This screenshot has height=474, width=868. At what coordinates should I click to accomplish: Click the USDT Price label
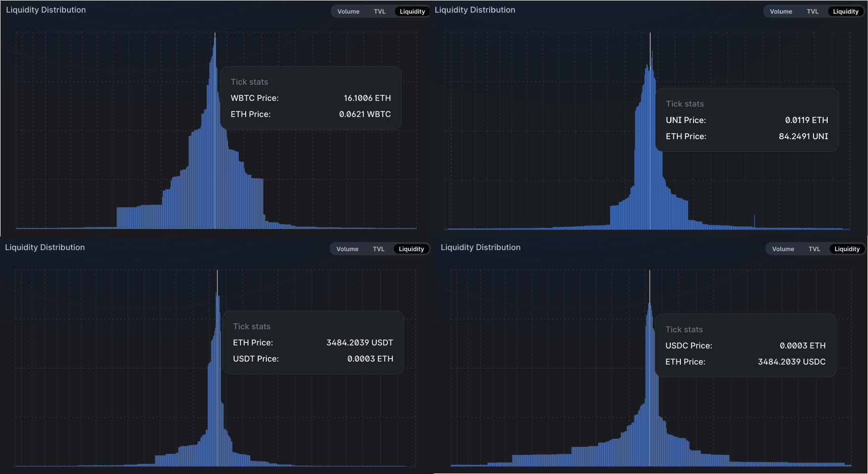(x=256, y=359)
